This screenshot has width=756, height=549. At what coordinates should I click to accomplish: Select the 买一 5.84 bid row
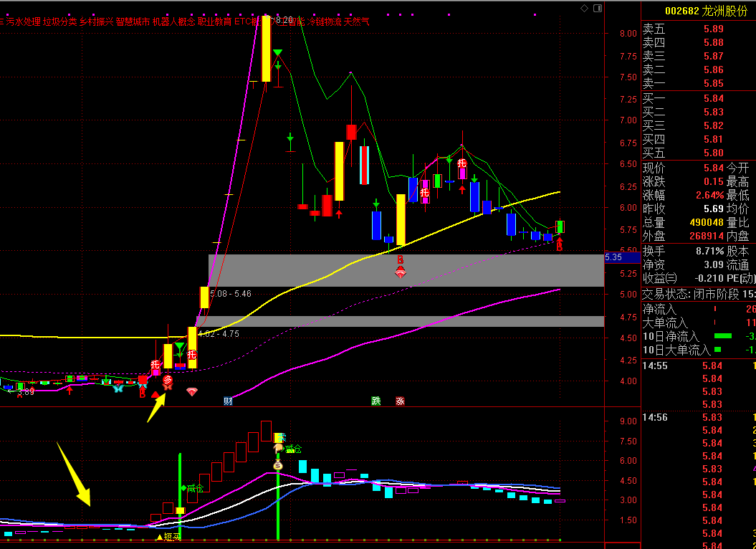[699, 98]
